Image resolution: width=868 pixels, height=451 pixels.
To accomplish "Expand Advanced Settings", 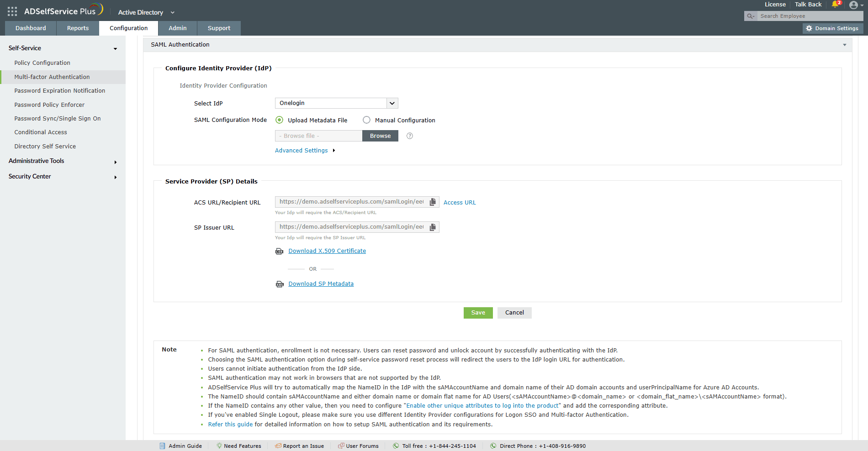I will tap(305, 150).
